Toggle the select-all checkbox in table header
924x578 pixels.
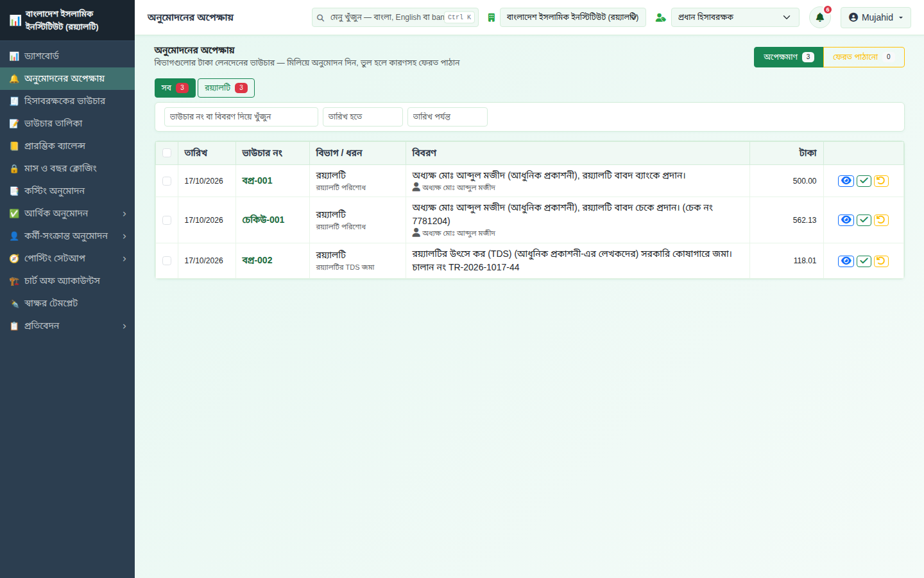coord(167,153)
